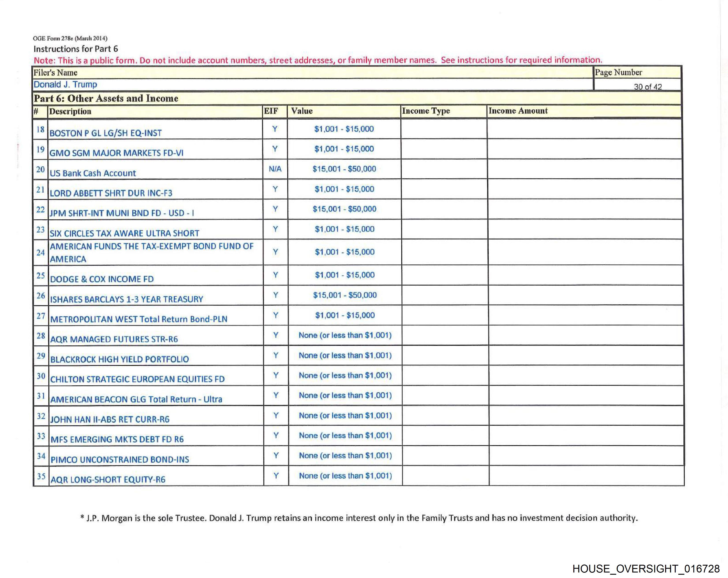
Task: Click EIF cell for AQR LONG-SHORT EQUITY-R6
Action: (x=276, y=476)
